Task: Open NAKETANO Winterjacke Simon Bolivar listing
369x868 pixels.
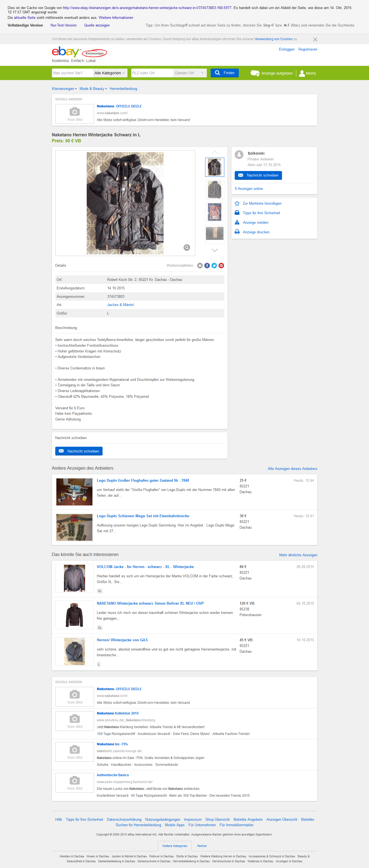Action: [x=150, y=603]
